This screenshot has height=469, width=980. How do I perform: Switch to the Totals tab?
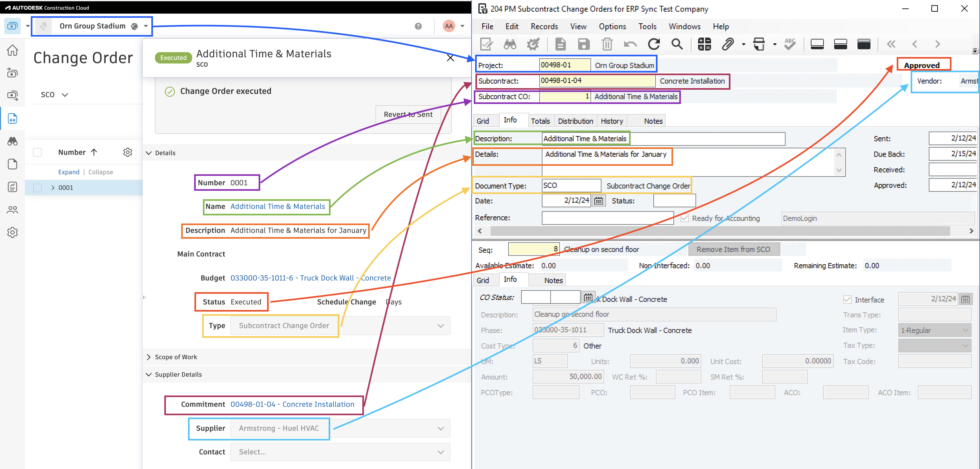[x=540, y=121]
